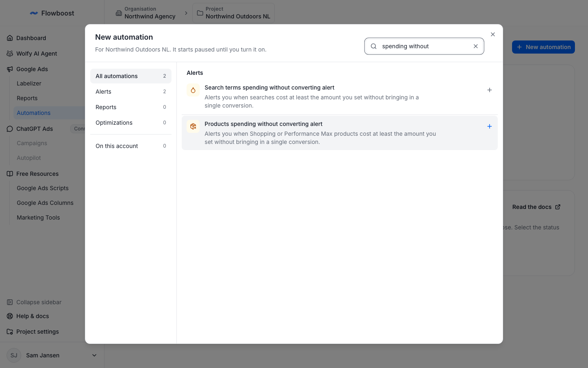588x368 pixels.
Task: Click the Free Resources book icon
Action: [10, 174]
